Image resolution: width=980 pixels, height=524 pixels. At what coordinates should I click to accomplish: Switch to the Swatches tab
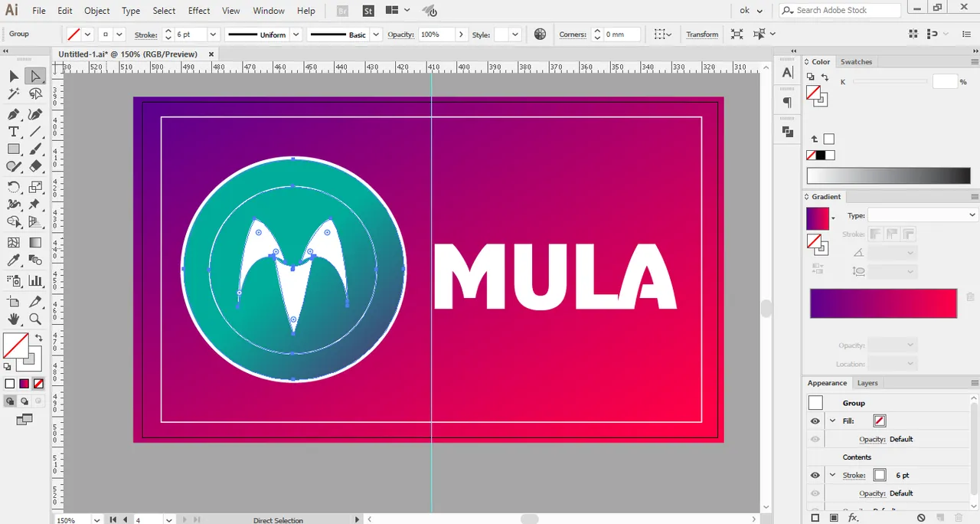pyautogui.click(x=856, y=62)
